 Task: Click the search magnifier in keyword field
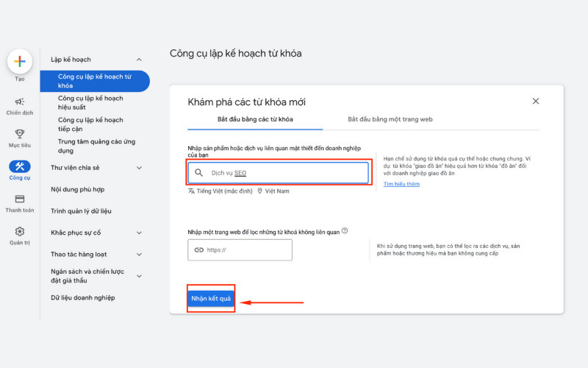tap(198, 173)
